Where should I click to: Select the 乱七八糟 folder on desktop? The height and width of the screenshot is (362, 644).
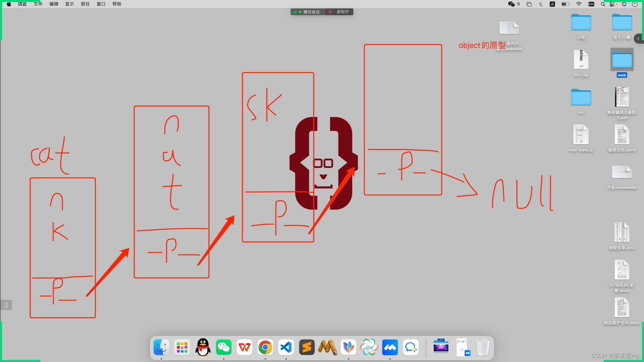(x=622, y=26)
